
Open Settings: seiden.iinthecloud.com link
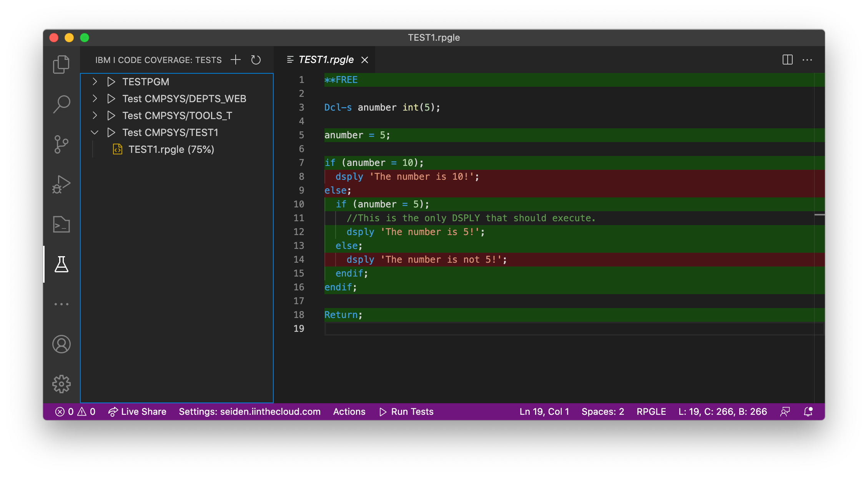pyautogui.click(x=250, y=411)
